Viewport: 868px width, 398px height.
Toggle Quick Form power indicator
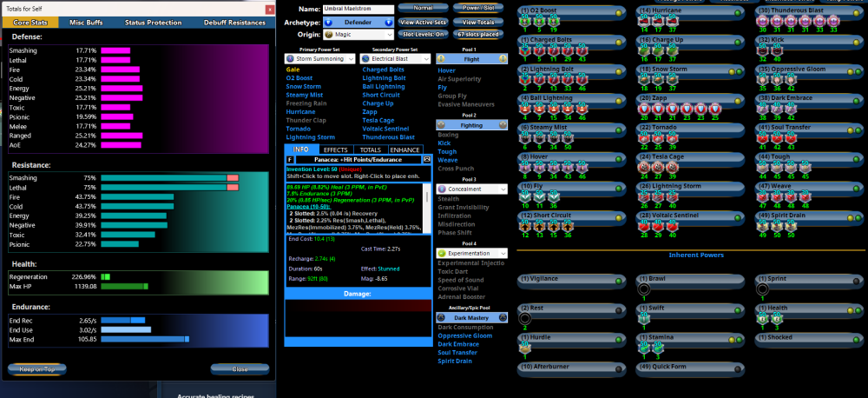[737, 369]
